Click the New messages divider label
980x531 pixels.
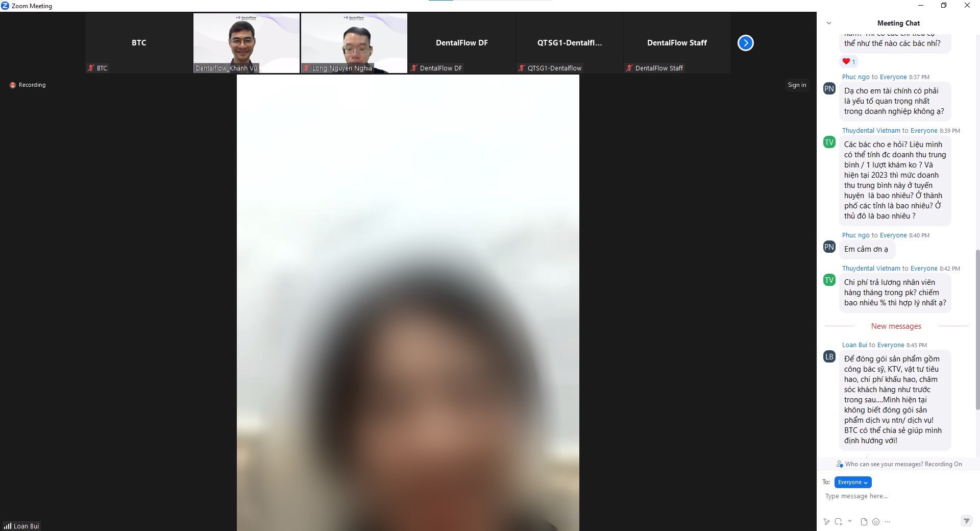click(x=896, y=326)
